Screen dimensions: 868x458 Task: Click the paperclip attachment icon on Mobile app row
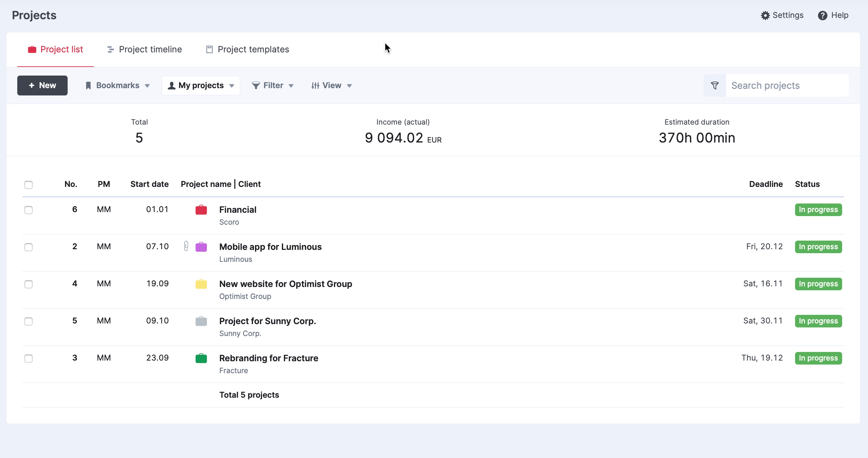pos(186,246)
